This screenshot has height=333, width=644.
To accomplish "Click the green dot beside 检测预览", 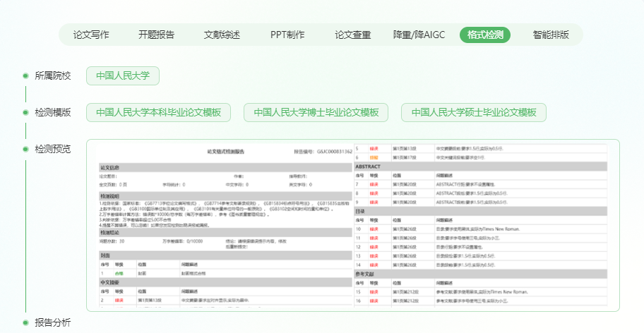I will pyautogui.click(x=25, y=149).
